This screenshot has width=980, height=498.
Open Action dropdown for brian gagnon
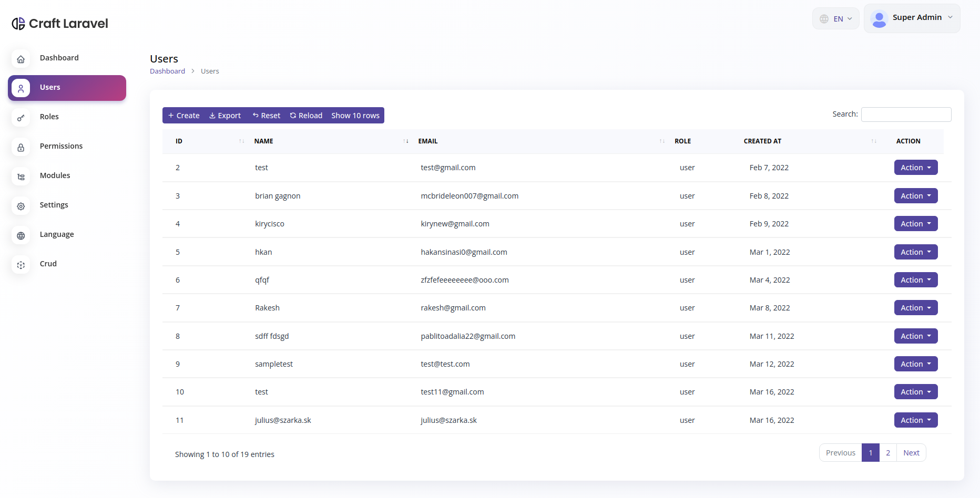(x=915, y=196)
